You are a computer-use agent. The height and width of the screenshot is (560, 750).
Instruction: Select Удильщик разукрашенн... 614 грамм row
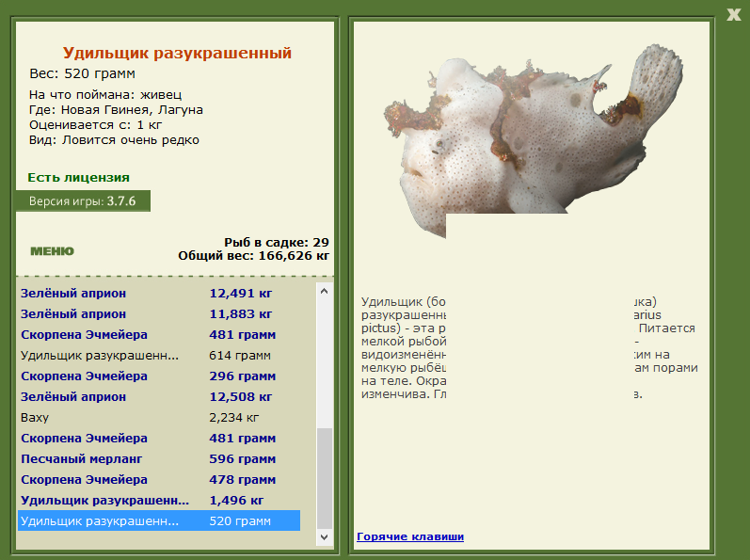(x=159, y=356)
